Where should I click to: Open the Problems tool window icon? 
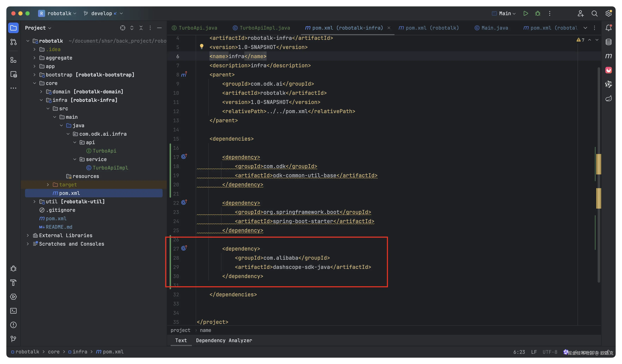click(x=13, y=325)
